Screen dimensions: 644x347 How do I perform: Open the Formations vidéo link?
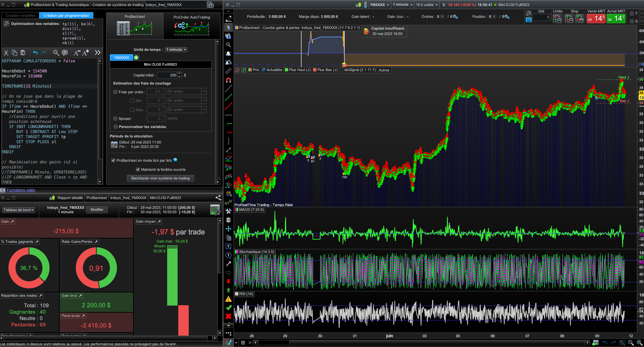click(x=21, y=190)
